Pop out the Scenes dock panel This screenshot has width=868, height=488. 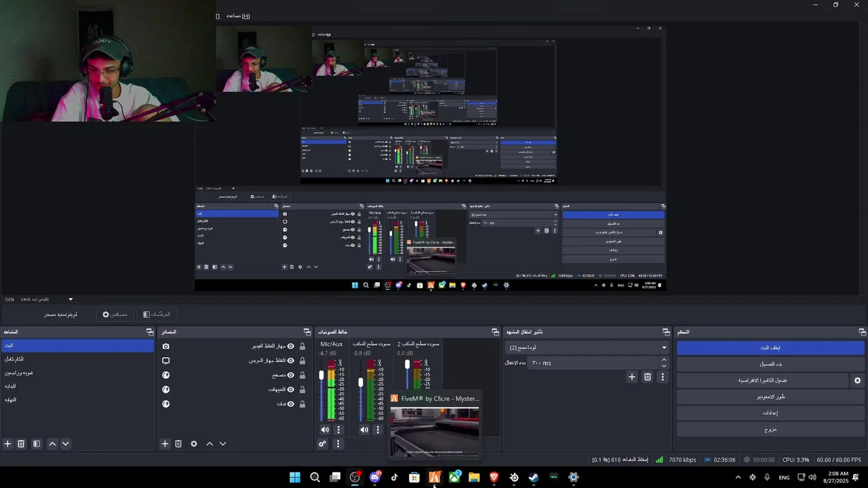click(x=150, y=332)
